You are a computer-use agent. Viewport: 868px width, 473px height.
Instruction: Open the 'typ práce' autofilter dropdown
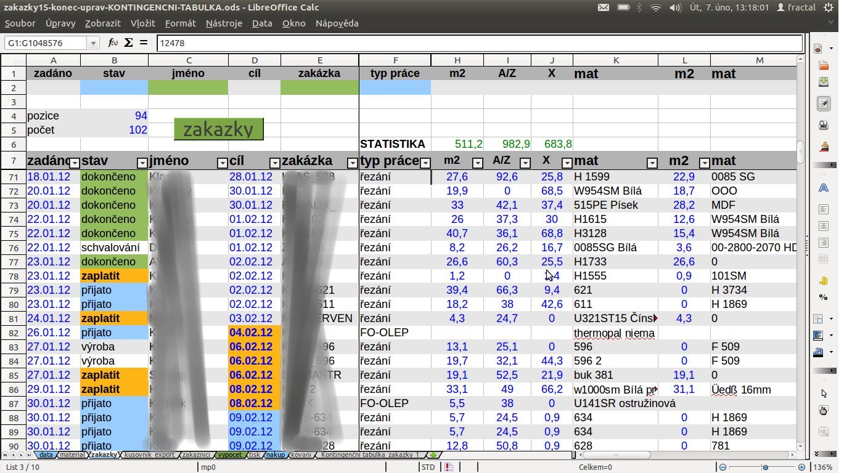[x=425, y=163]
